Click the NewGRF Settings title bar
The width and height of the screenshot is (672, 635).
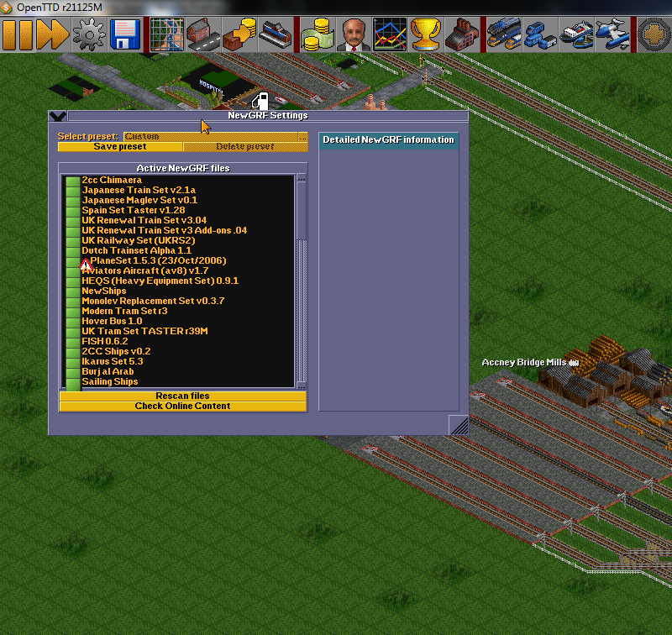(x=268, y=116)
